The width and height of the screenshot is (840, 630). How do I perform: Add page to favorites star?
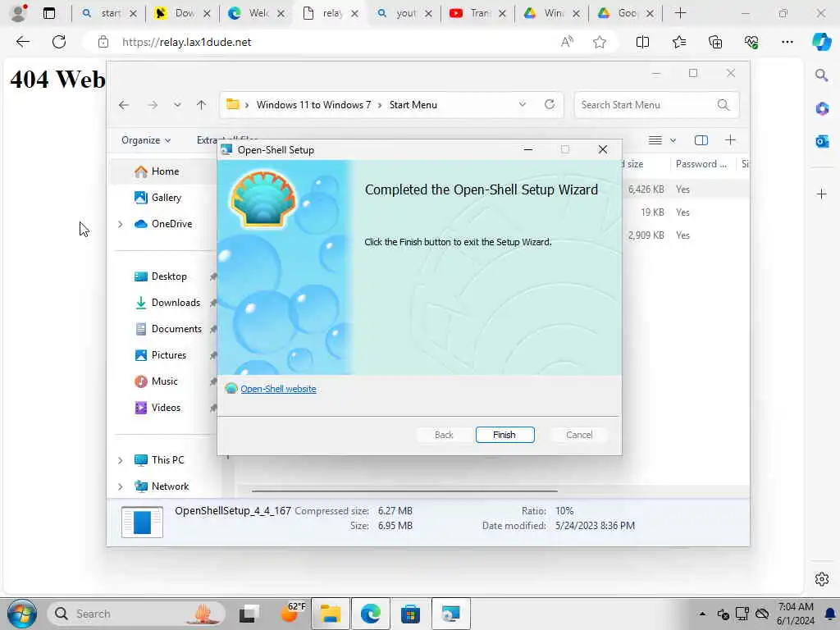(x=600, y=42)
